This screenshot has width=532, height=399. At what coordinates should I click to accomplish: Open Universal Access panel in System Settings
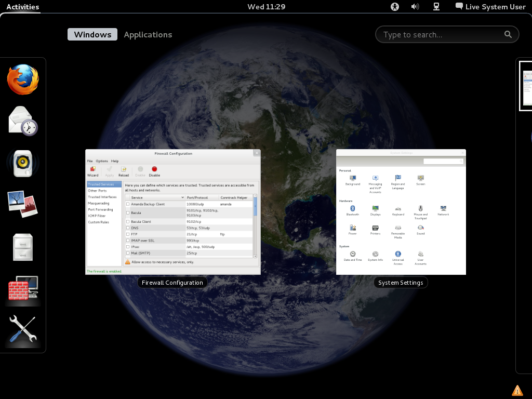[x=398, y=258]
